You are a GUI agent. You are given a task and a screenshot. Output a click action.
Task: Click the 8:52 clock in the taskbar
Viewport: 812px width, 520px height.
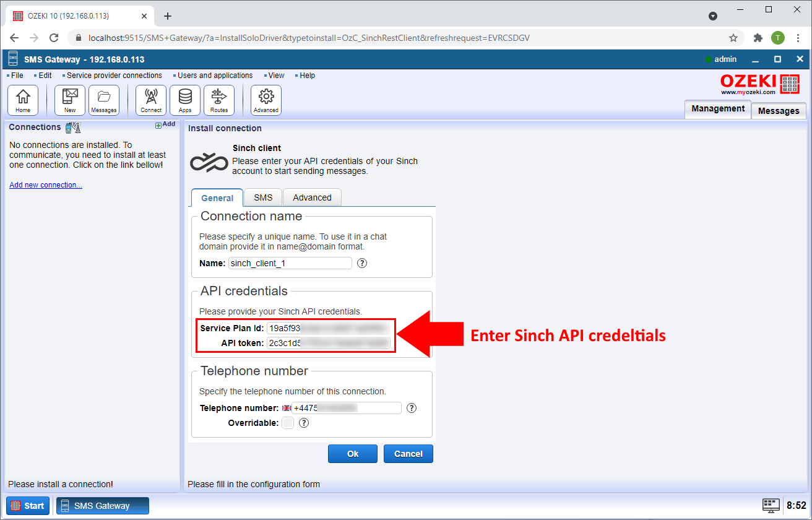tap(797, 505)
